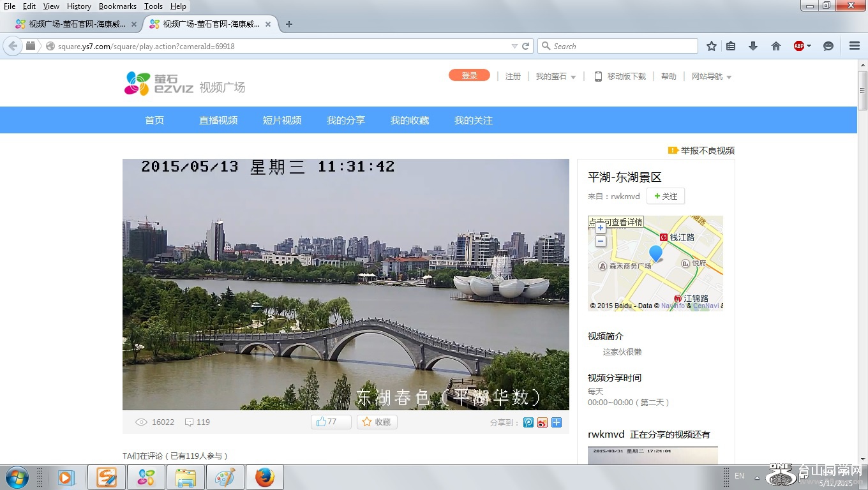Open the ABP dropdown arrow
The width and height of the screenshot is (868, 490).
(809, 46)
